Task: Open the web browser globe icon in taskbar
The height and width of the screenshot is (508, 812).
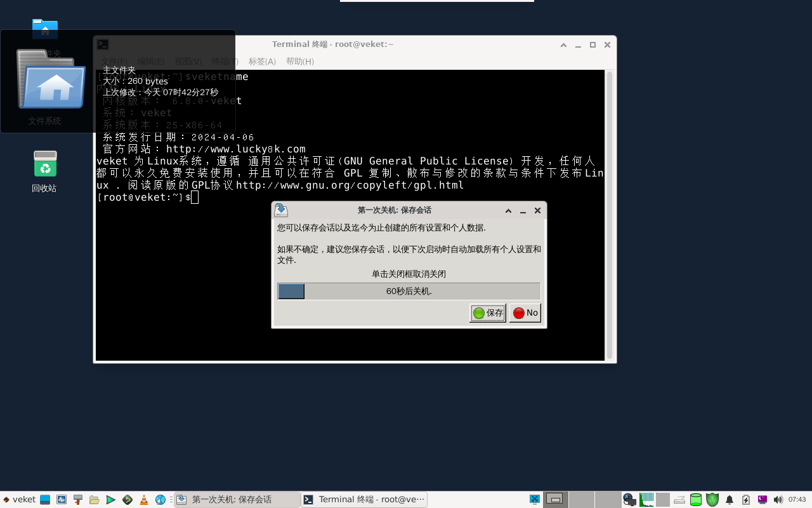Action: (160, 500)
